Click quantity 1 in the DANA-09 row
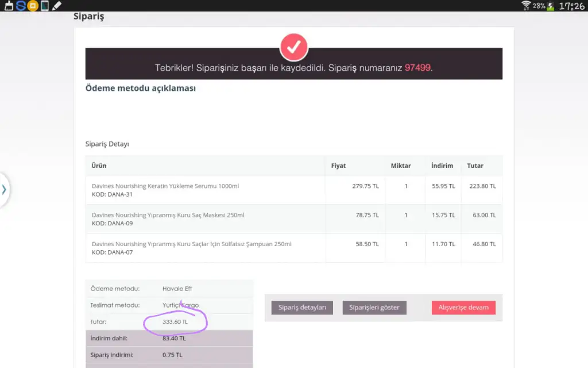The height and width of the screenshot is (368, 588). 406,215
